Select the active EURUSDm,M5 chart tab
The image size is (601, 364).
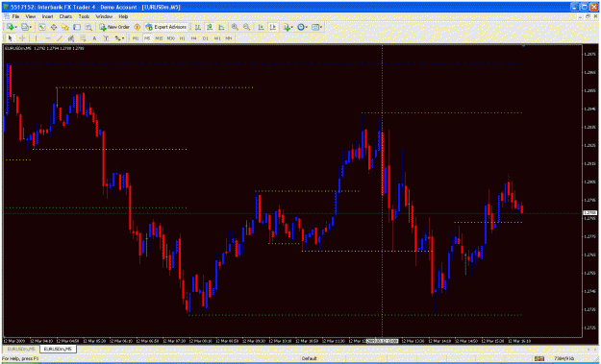(x=58, y=349)
